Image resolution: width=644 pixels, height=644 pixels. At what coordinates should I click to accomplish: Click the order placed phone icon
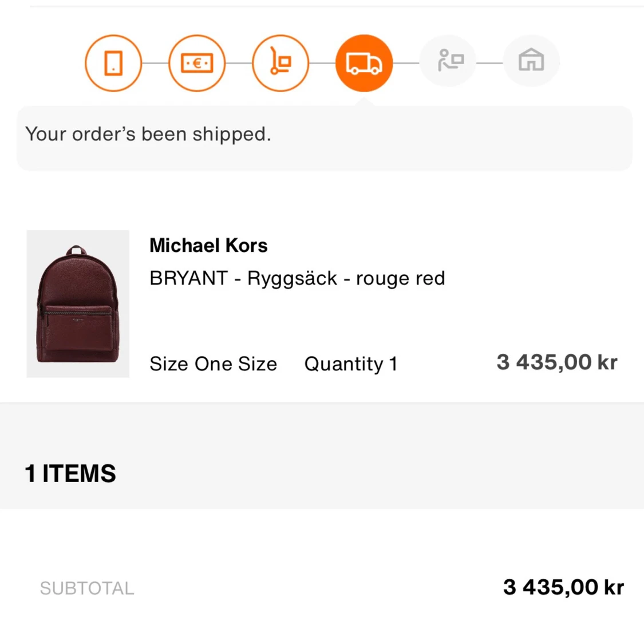pyautogui.click(x=113, y=63)
